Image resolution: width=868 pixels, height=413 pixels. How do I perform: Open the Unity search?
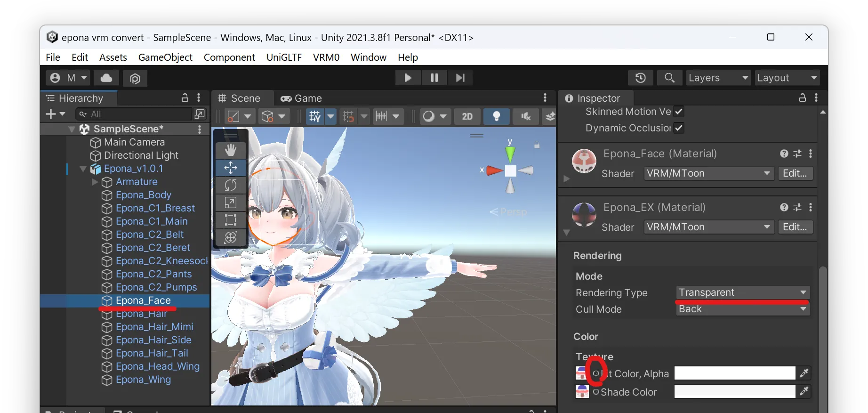click(x=669, y=78)
